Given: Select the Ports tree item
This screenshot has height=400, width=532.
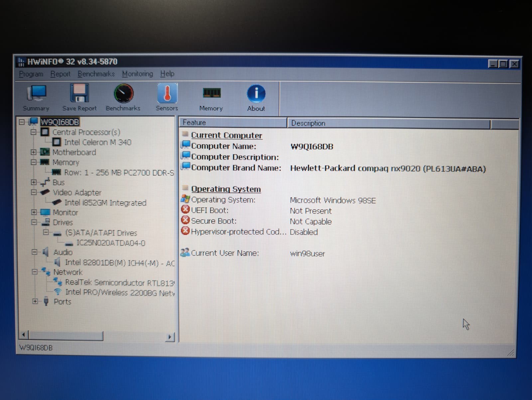Looking at the screenshot, I should (x=63, y=302).
